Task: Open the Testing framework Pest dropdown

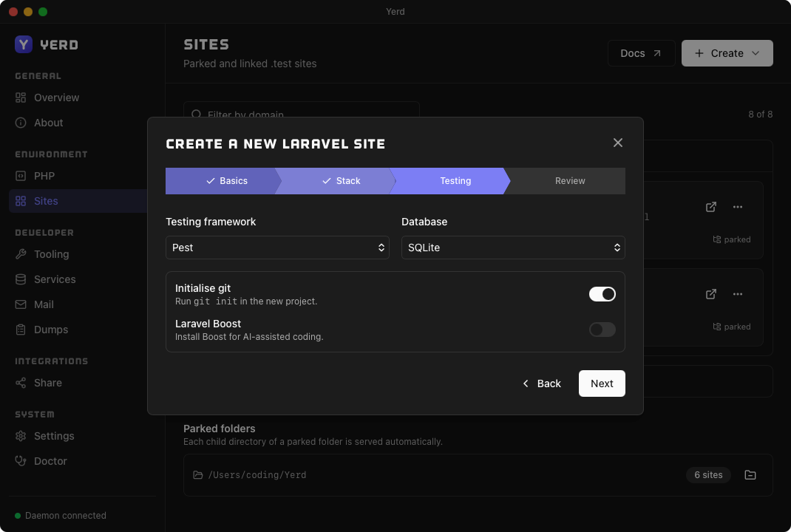Action: tap(277, 248)
